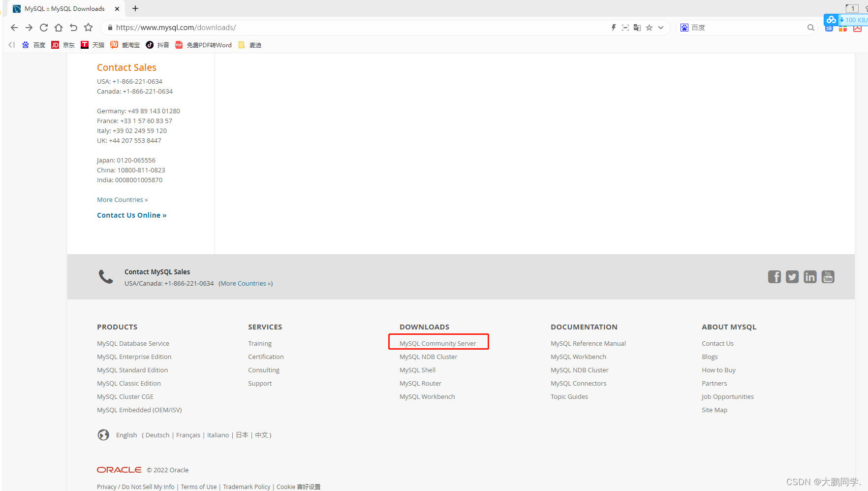Open MySQL Database Service link
Viewport: 868px width, 491px height.
point(133,343)
